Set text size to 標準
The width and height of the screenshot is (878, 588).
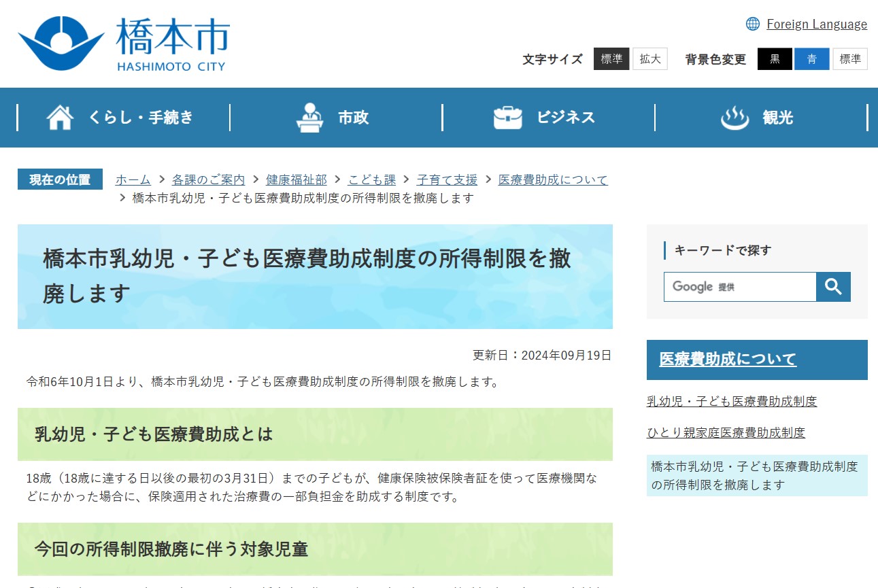pos(611,59)
